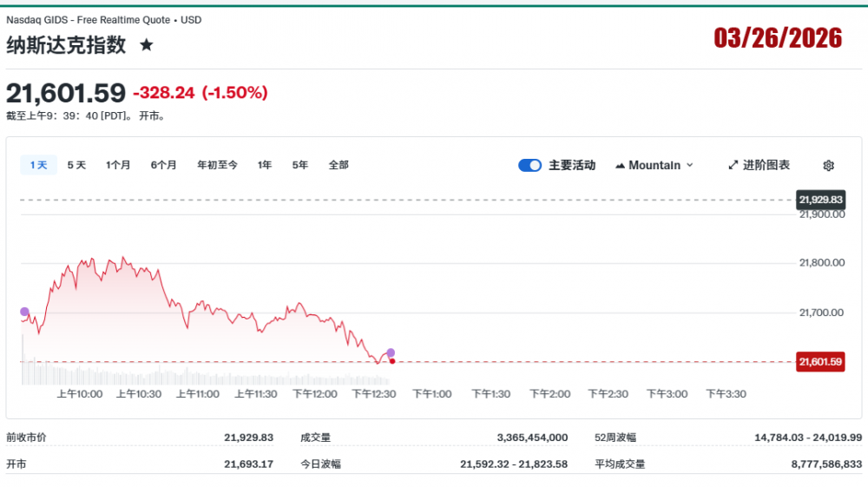Select the 全部 full history range
868x487 pixels.
[339, 165]
